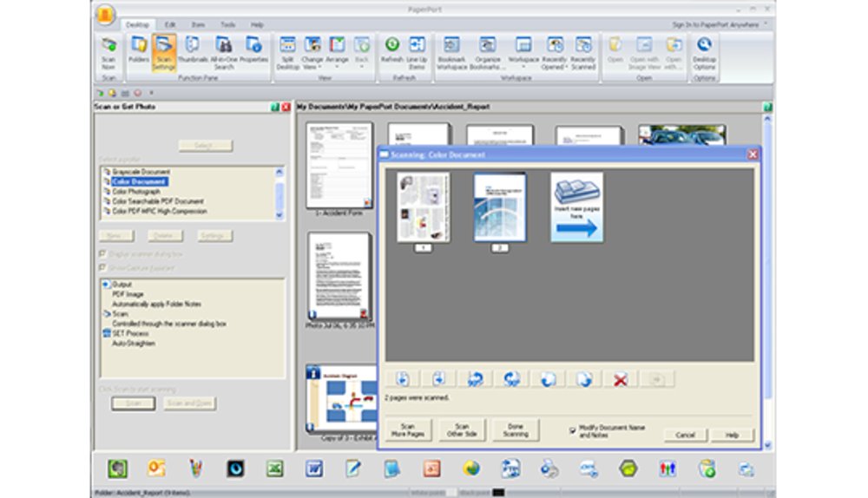Click the PowerPoint icon in Send To bar

click(431, 469)
